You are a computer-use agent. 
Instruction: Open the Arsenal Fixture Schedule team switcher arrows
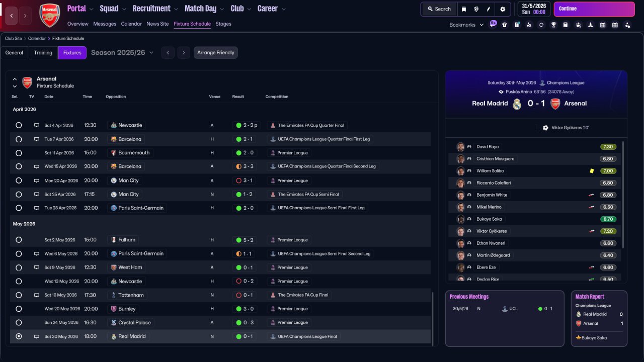coord(15,82)
